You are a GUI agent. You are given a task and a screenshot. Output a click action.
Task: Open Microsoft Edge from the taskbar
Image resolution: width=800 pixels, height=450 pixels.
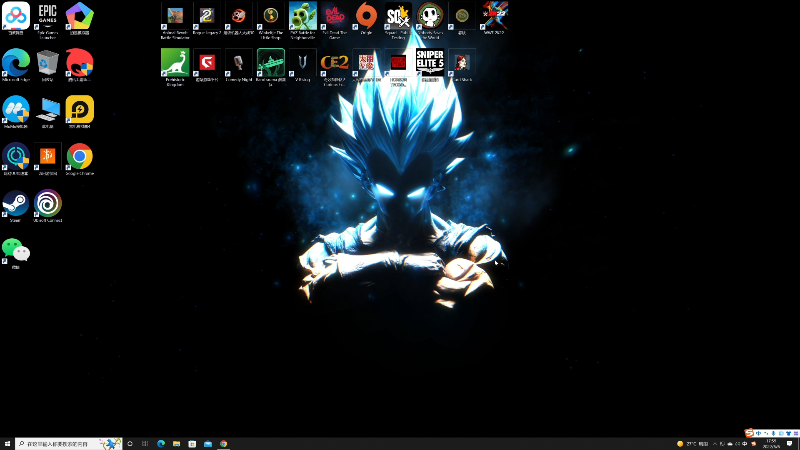[161, 444]
